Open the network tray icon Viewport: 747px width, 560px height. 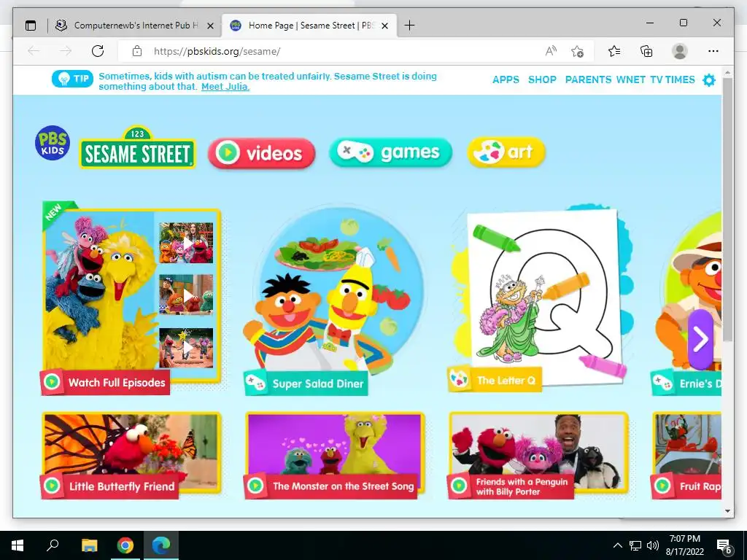(x=635, y=545)
